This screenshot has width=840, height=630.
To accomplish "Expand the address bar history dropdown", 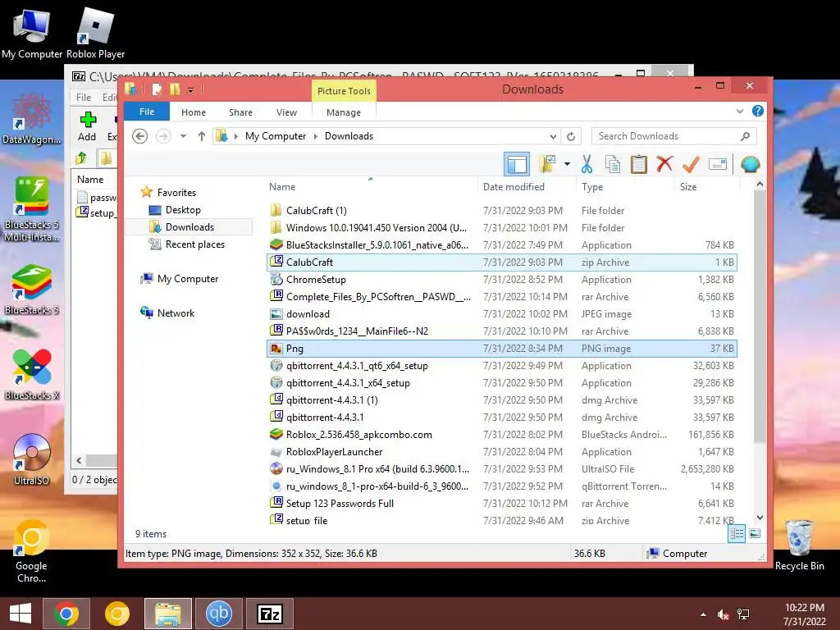I will (553, 136).
